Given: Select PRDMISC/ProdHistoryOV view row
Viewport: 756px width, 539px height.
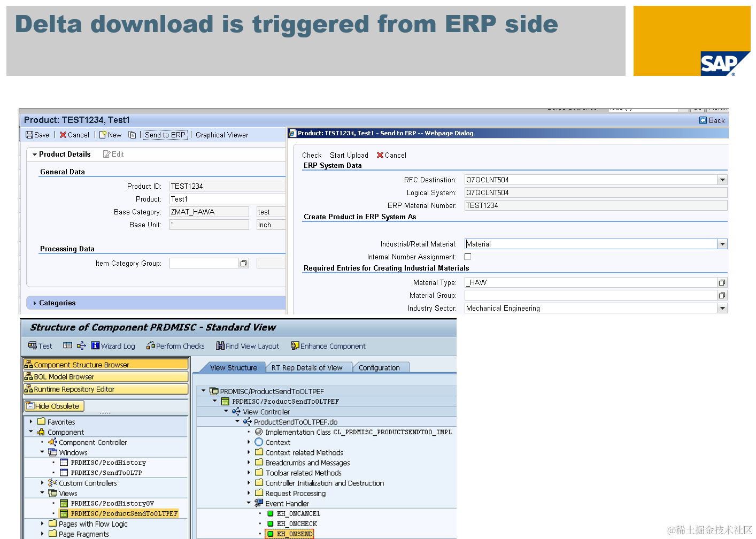Looking at the screenshot, I should (x=112, y=503).
